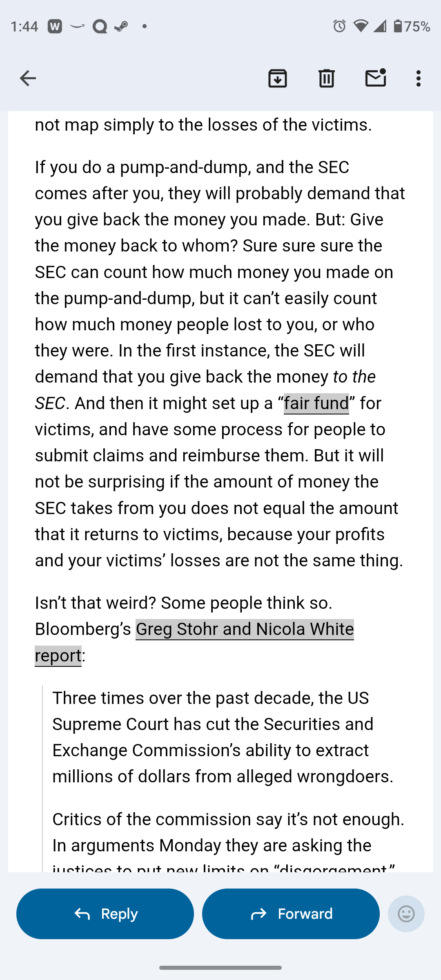
Task: Tap the W notification icon
Action: coord(55,27)
